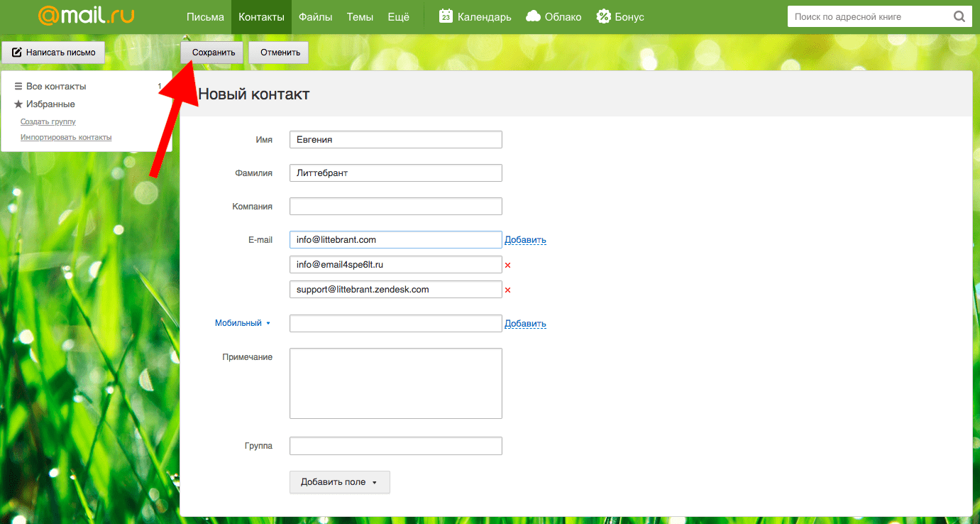Open the Bonus (Бонус) icon
The image size is (980, 524).
(x=603, y=16)
